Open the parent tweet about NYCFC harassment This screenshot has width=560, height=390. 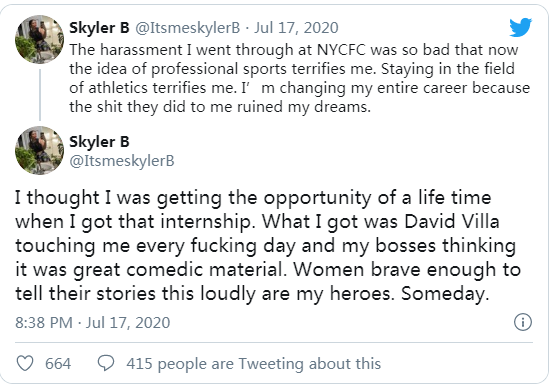[299, 78]
